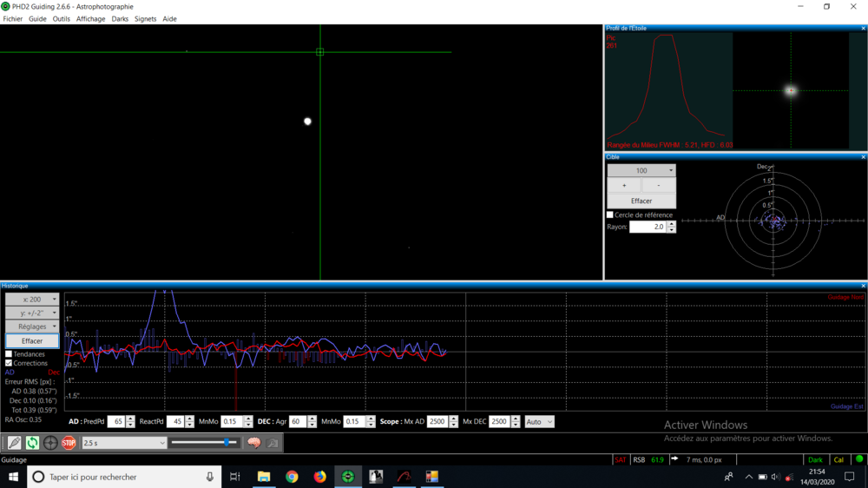The height and width of the screenshot is (488, 868).
Task: Close the Historique panel
Action: [x=863, y=286]
